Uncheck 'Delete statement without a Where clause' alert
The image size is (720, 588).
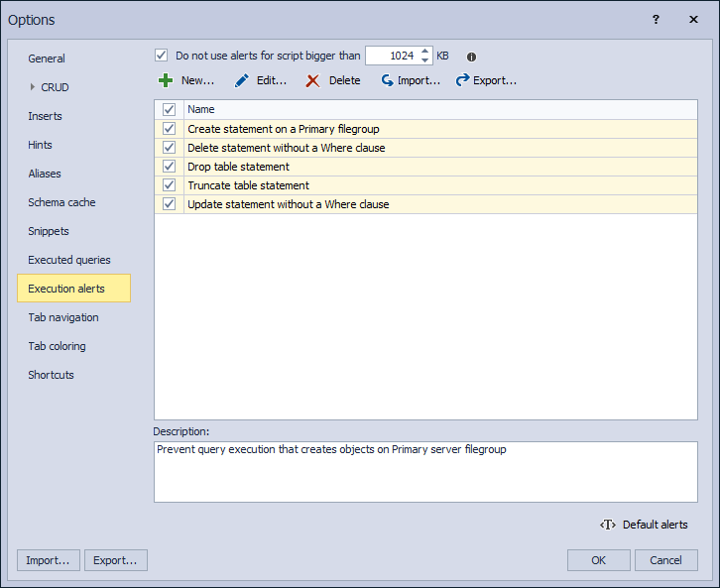point(169,148)
